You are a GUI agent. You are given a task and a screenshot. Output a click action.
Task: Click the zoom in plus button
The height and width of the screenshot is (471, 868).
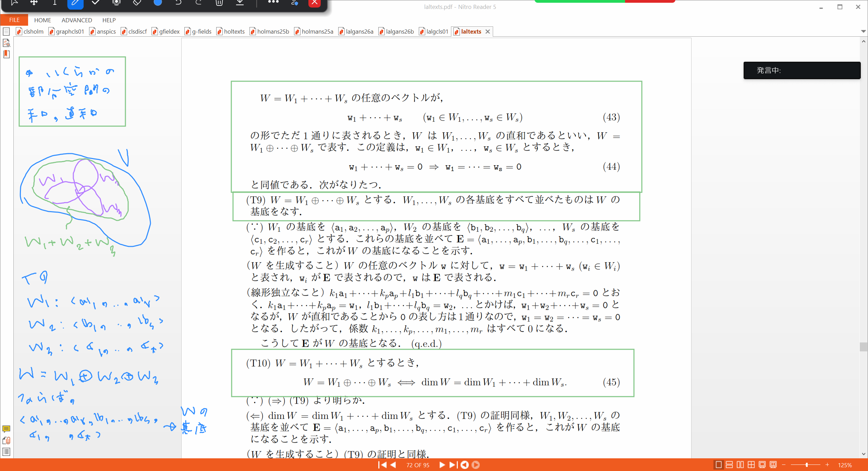[827, 465]
